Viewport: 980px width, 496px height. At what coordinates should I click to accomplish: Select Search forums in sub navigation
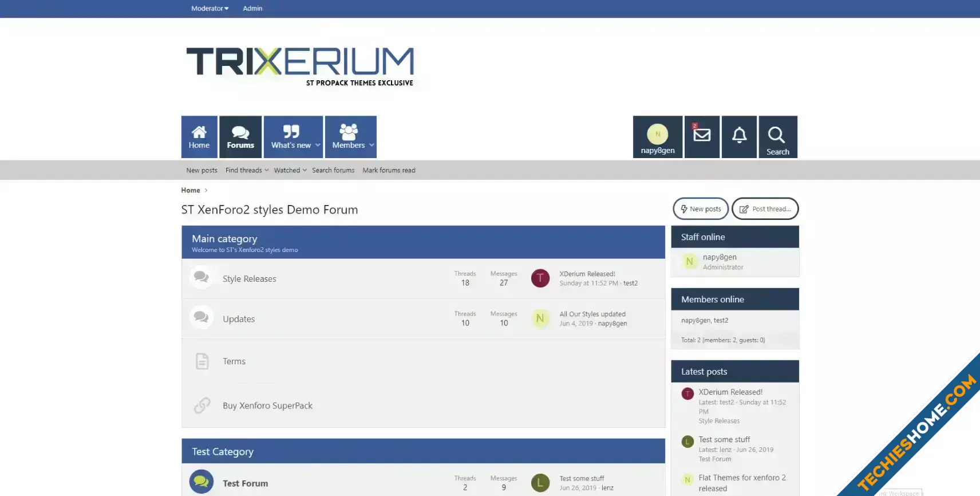[x=333, y=170]
